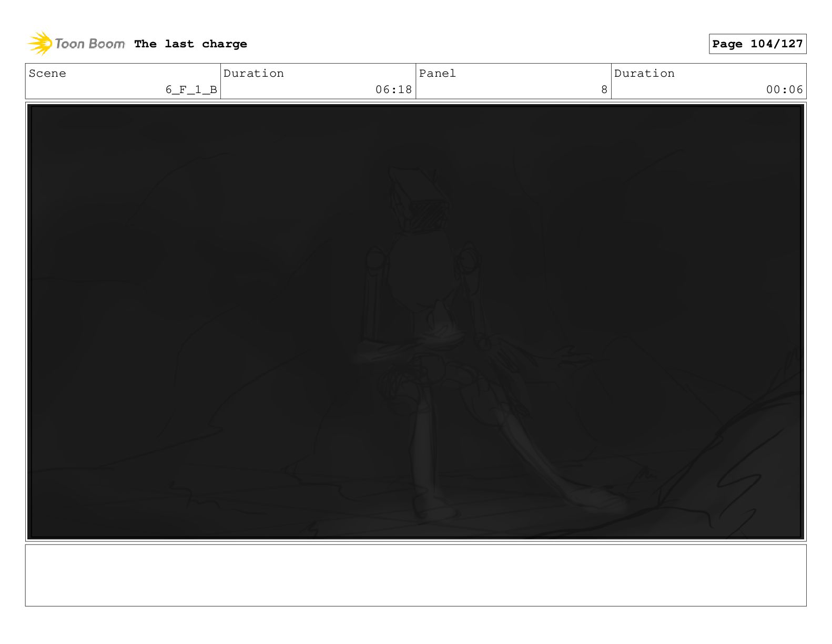Click the empty notes box below panel

(x=415, y=575)
